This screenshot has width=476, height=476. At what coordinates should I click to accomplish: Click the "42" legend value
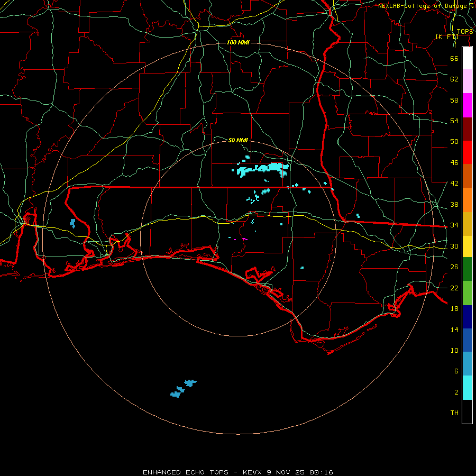pos(454,184)
